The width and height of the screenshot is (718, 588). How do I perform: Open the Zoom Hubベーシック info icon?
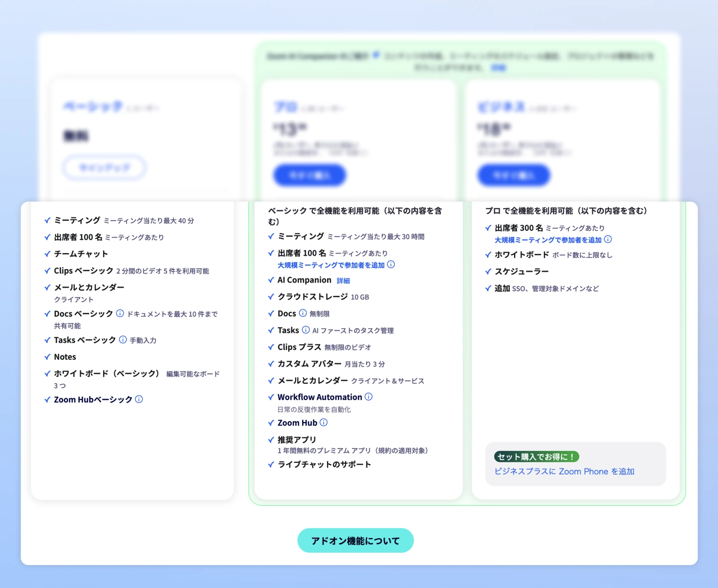click(x=139, y=399)
